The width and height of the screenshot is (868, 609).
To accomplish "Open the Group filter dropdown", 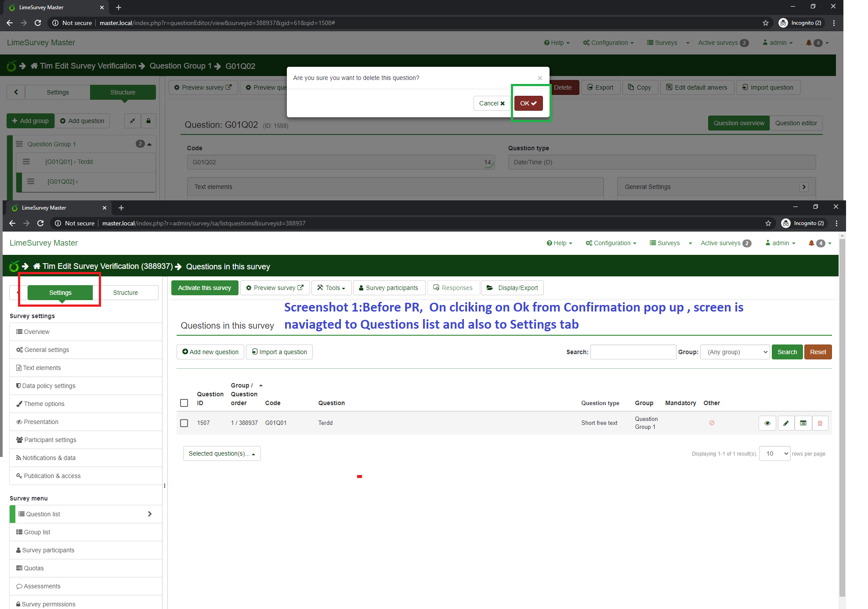I will pyautogui.click(x=735, y=352).
